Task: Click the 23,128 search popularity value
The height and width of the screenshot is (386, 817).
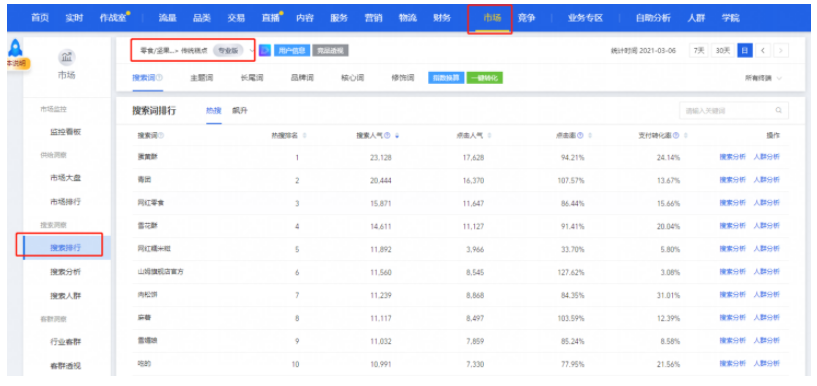Action: 381,157
